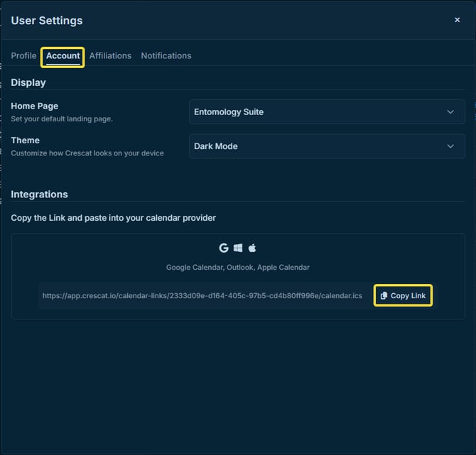The height and width of the screenshot is (455, 476).
Task: Click the Google logo icon
Action: (x=224, y=248)
